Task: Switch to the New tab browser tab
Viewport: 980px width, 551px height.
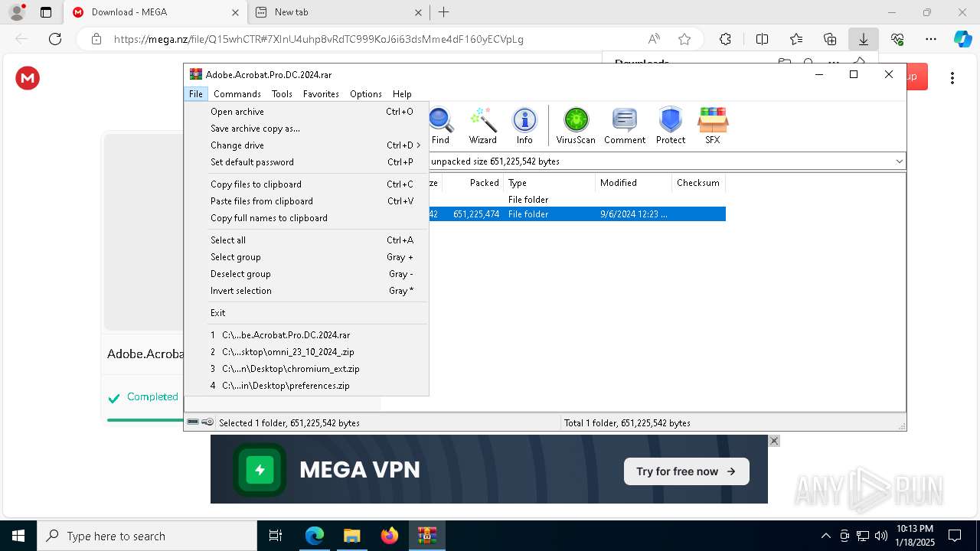Action: pos(338,12)
